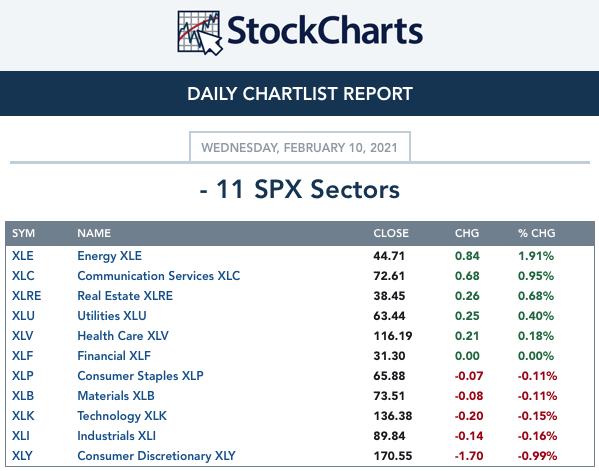Click the 11 SPX Sectors heading
This screenshot has width=599, height=471.
click(x=300, y=189)
